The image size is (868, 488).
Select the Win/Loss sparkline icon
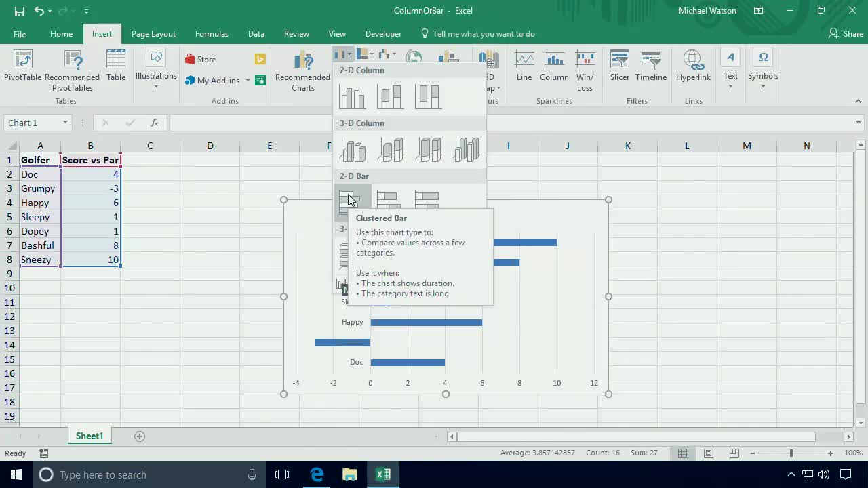pos(585,67)
